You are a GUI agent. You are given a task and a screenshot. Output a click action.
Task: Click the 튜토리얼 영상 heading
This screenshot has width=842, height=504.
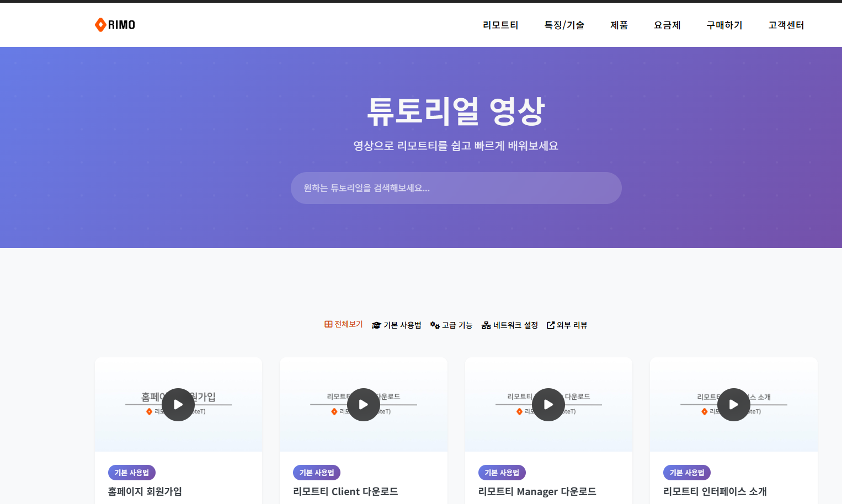pyautogui.click(x=456, y=111)
